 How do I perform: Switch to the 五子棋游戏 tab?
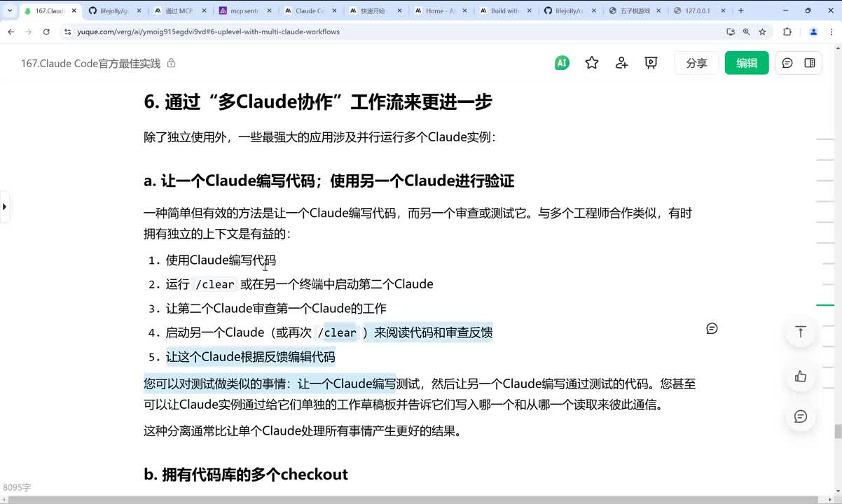[634, 10]
